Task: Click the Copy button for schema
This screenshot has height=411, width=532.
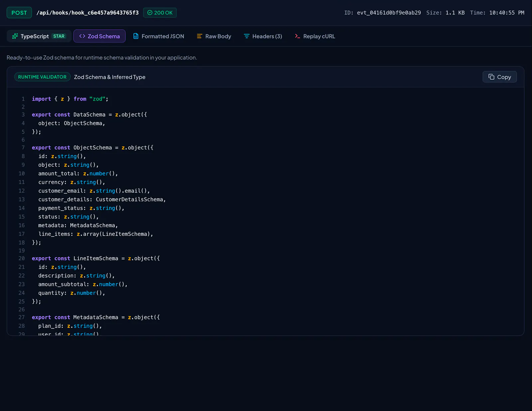Action: tap(499, 77)
